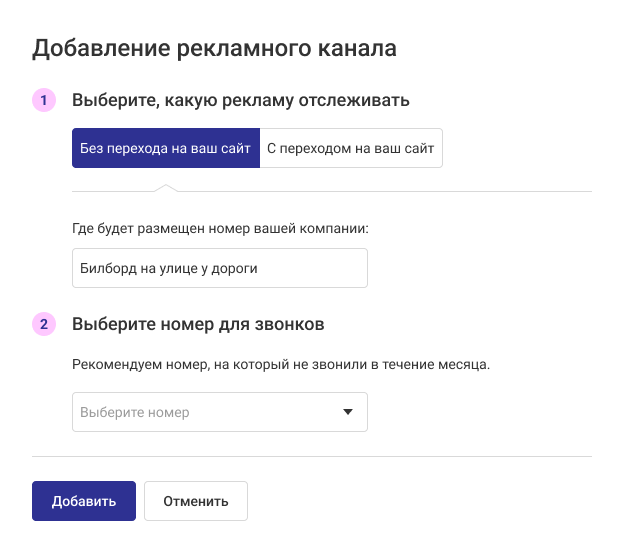Switch to "С переходом на ваш сайт"
624x553 pixels.
pyautogui.click(x=351, y=148)
